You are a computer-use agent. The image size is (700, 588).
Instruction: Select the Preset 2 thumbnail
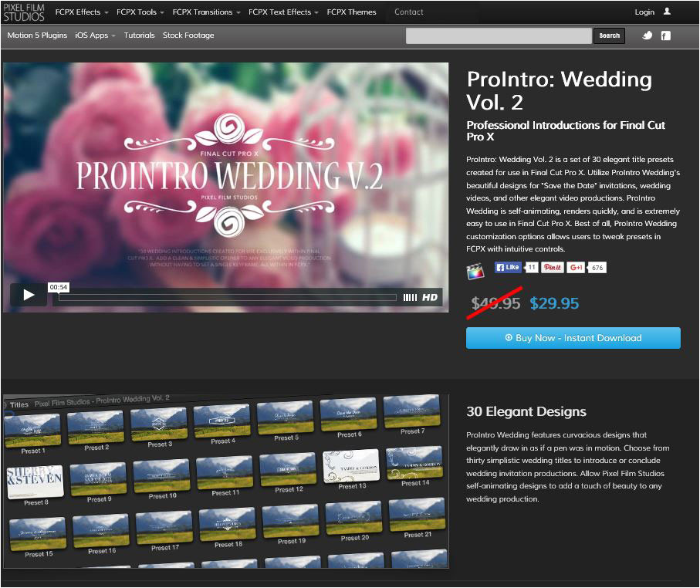pos(96,427)
